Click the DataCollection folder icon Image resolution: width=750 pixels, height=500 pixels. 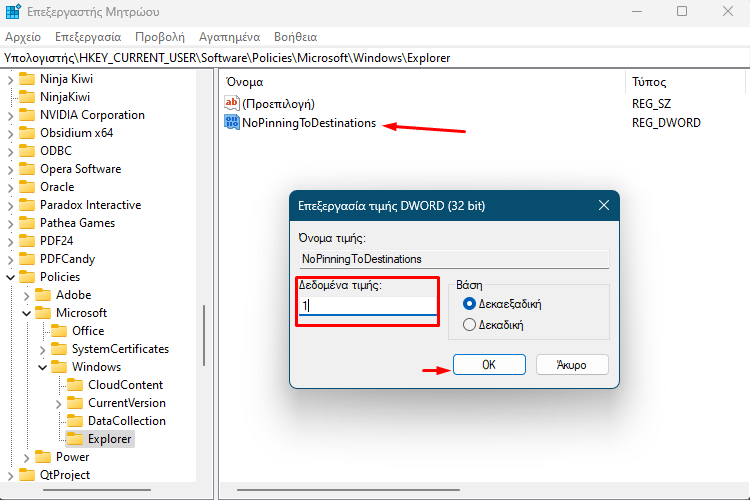(75, 421)
